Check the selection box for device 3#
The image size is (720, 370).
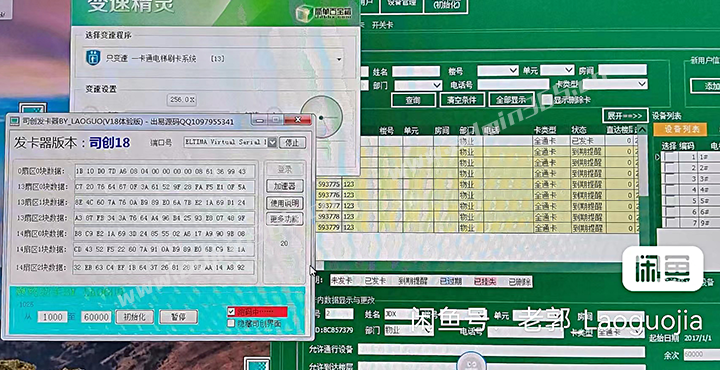[672, 179]
